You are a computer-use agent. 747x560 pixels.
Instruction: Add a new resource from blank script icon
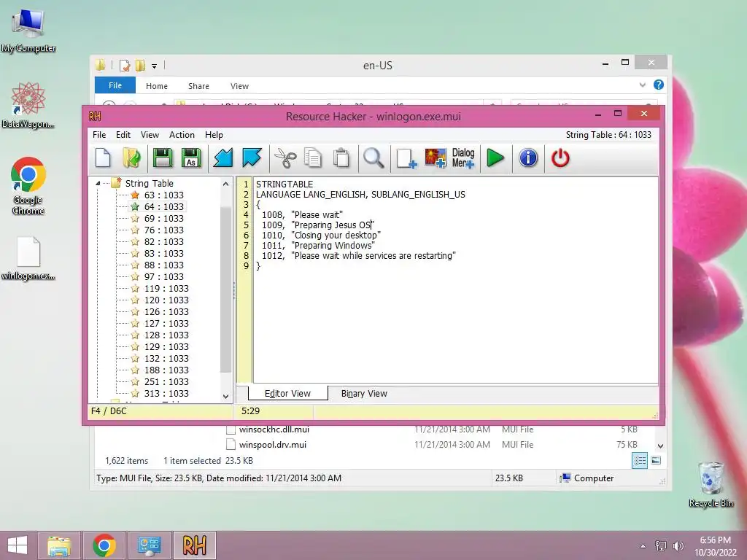pyautogui.click(x=406, y=158)
